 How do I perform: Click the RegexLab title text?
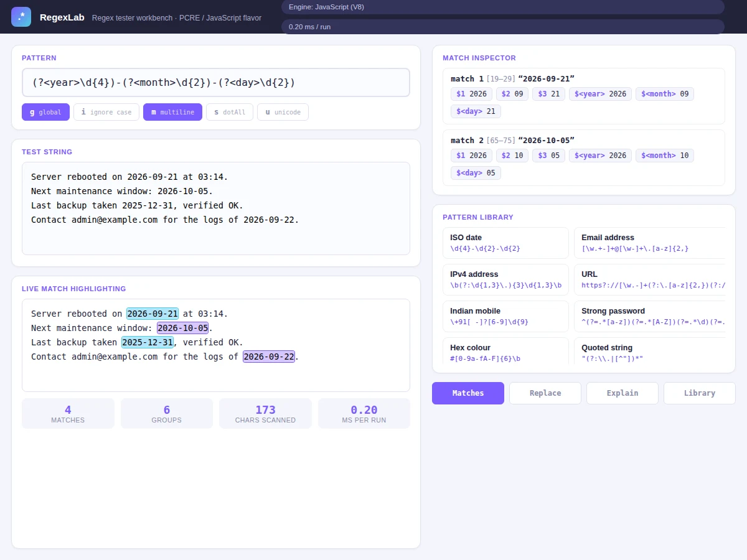click(62, 17)
